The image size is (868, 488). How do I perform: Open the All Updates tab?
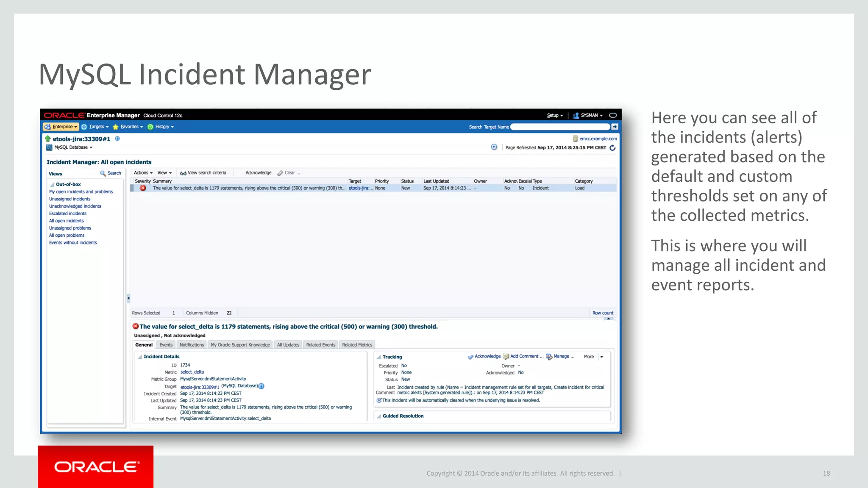coord(288,345)
